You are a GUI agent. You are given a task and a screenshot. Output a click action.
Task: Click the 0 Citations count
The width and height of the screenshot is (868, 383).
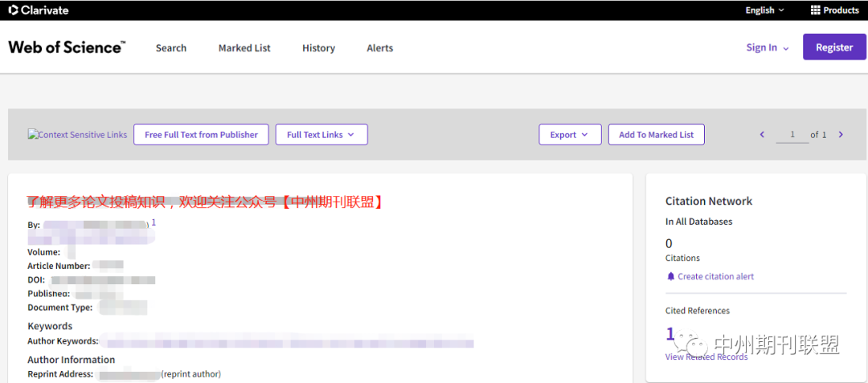669,244
